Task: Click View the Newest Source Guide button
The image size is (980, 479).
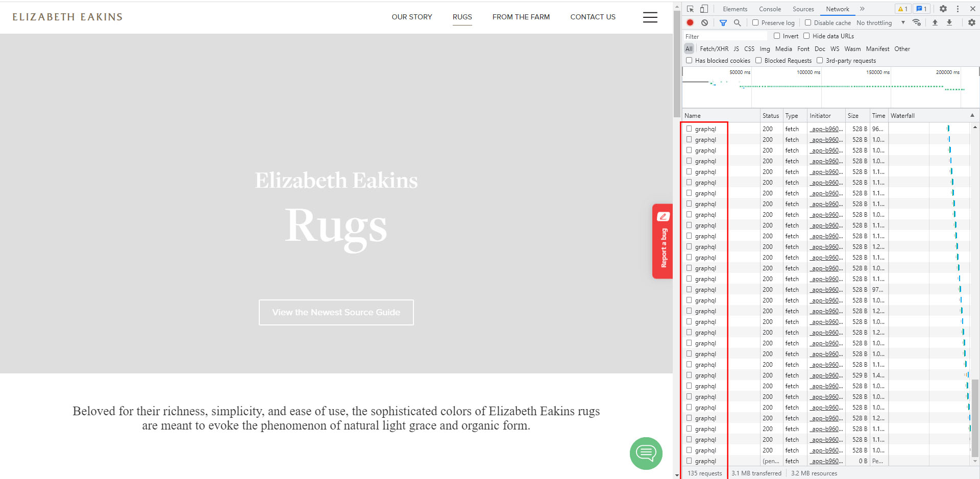Action: (336, 312)
